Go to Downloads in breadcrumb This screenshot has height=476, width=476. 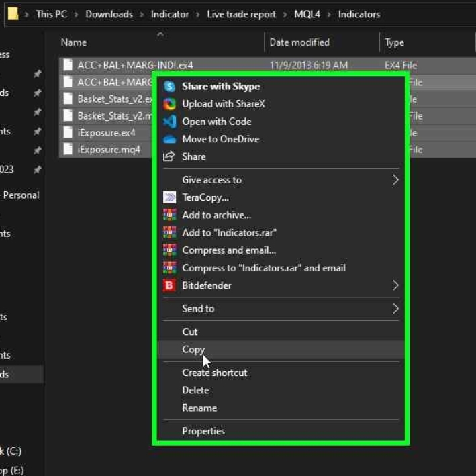[109, 14]
